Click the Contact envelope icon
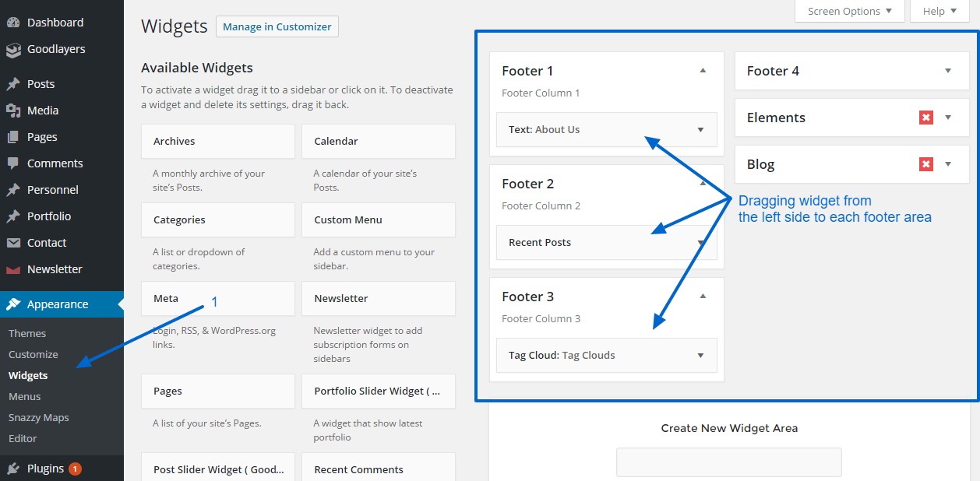The image size is (980, 481). click(x=13, y=243)
